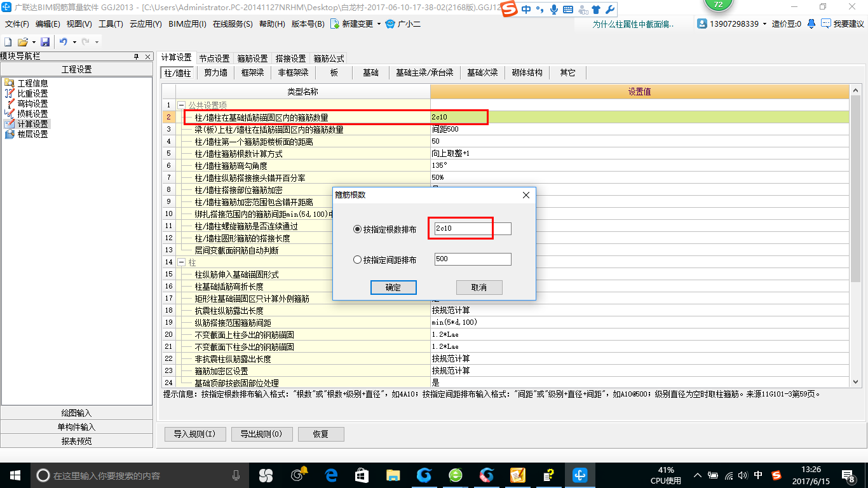Screen dimensions: 868x488
Task: Open the Undo history dropdown arrow
Action: click(x=74, y=42)
